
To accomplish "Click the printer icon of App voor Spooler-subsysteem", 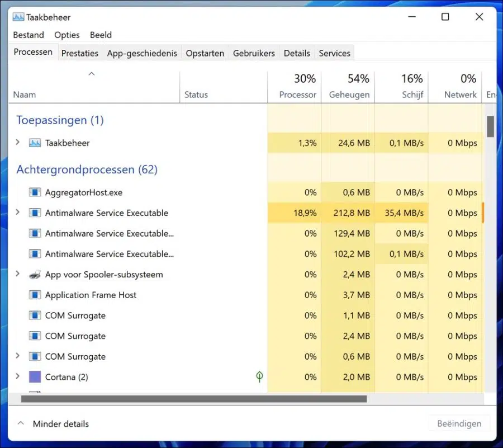I will pyautogui.click(x=35, y=275).
